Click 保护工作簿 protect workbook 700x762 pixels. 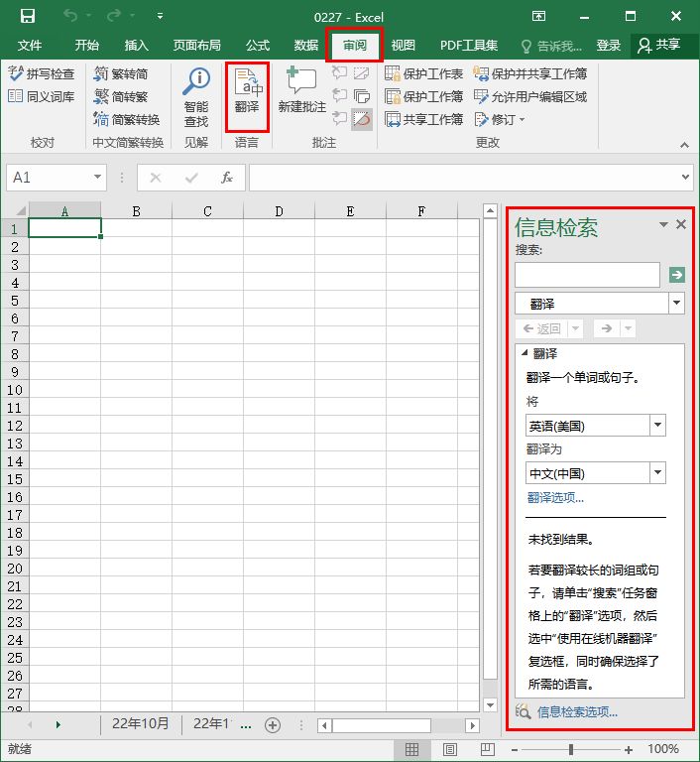[x=423, y=96]
